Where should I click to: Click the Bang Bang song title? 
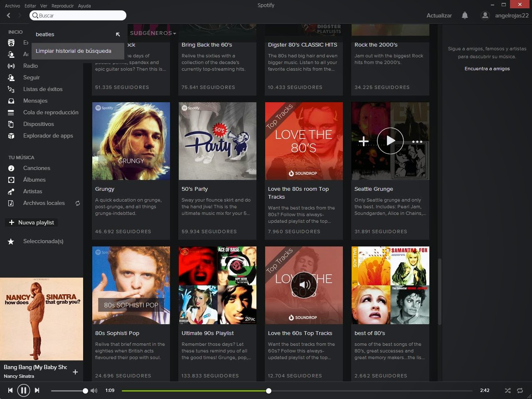click(35, 367)
